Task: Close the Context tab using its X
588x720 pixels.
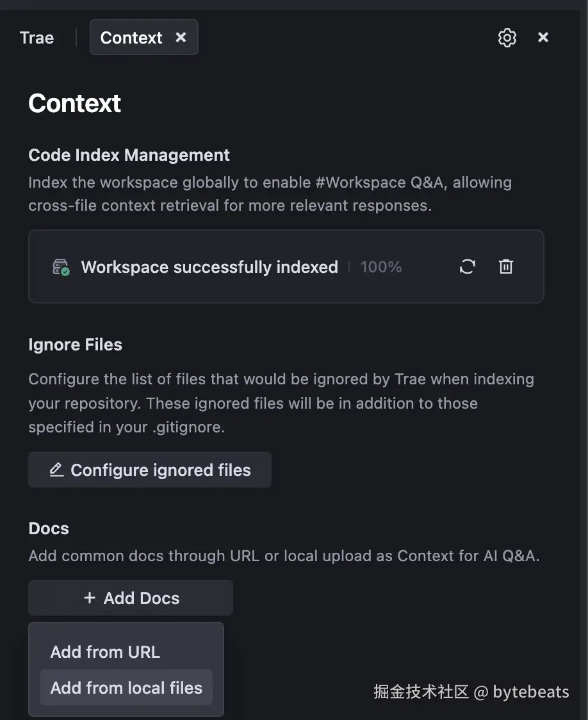Action: [180, 37]
